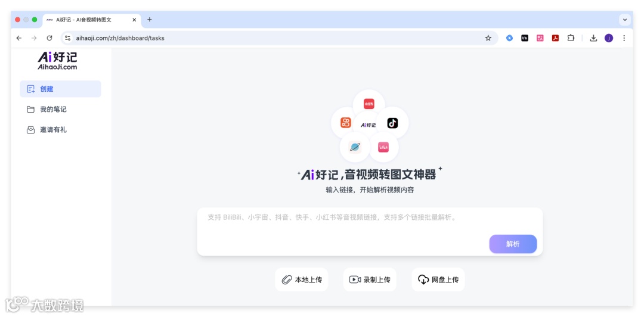Open the Ai好记 AihaoJi.com sidebar logo
Viewport: 644px width, 317px height.
[57, 61]
